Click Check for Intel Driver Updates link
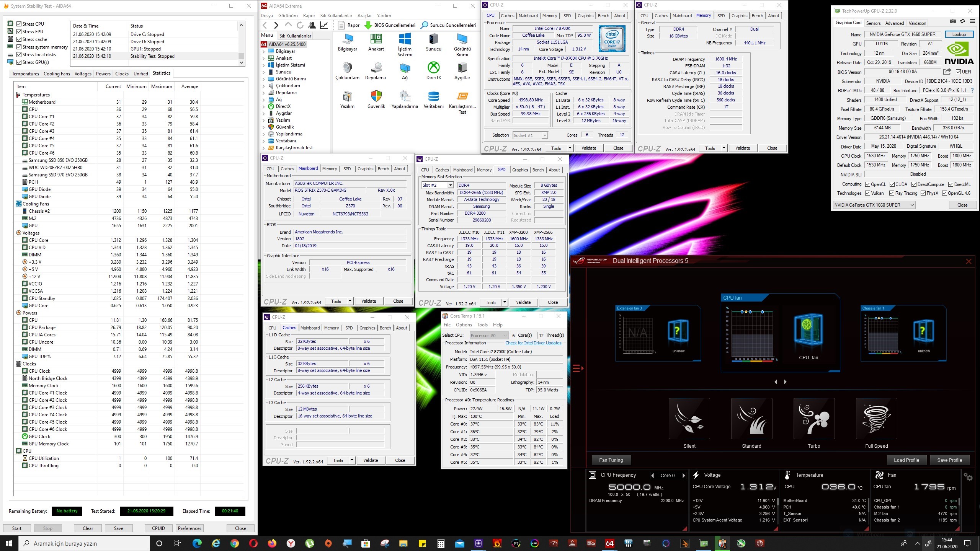This screenshot has width=980, height=551. click(533, 343)
